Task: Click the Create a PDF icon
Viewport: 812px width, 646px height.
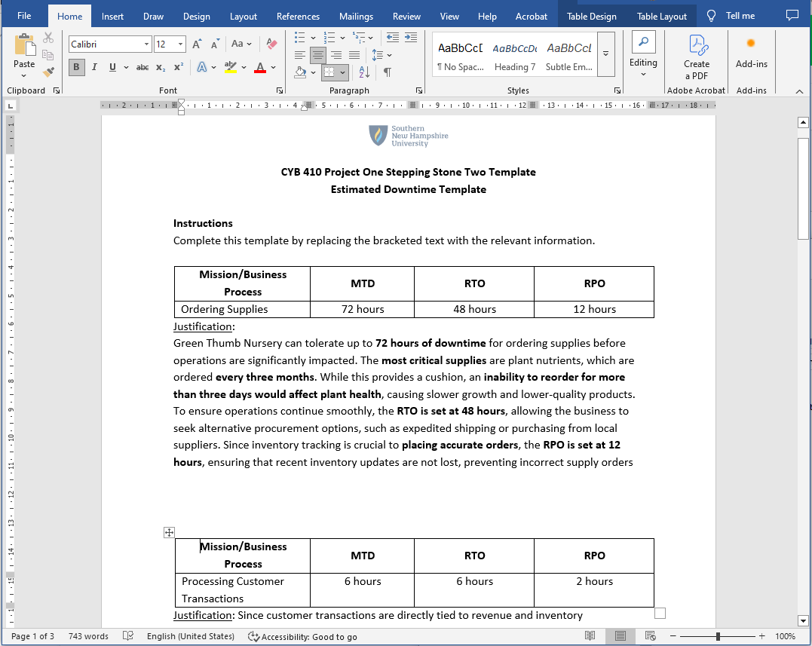Action: coord(697,57)
